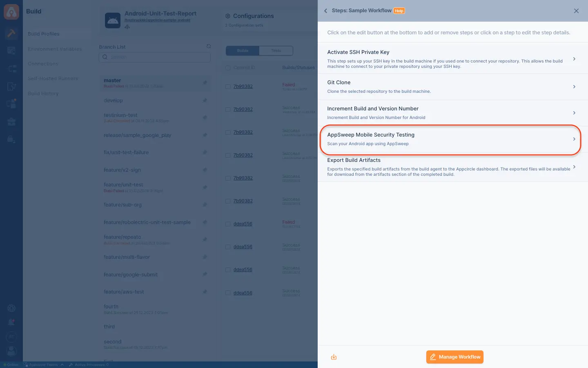Open the Help badge next to workflow title
588x368 pixels.
pyautogui.click(x=399, y=11)
